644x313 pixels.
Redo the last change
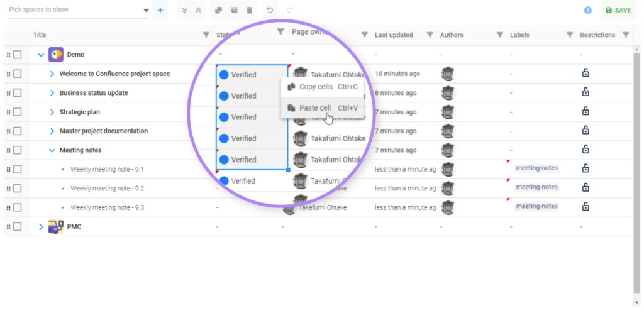[x=289, y=10]
